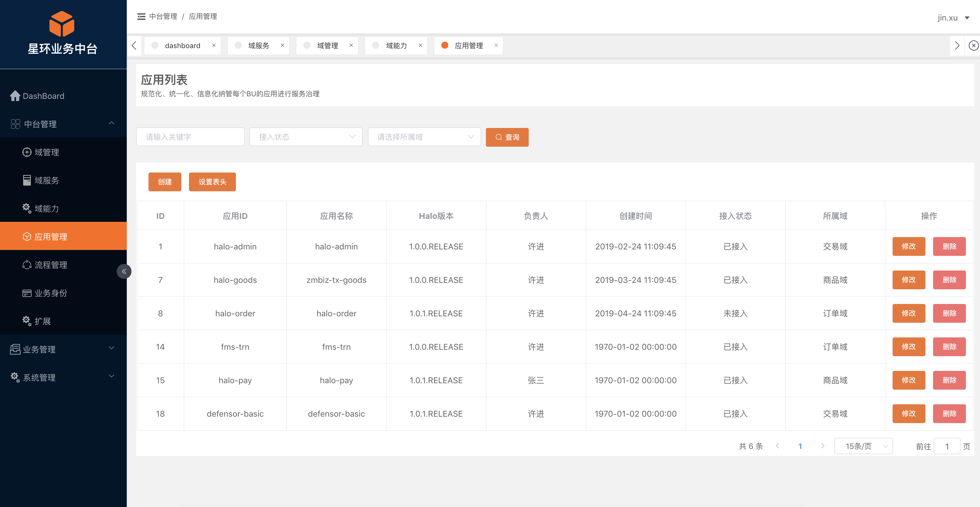The height and width of the screenshot is (507, 980).
Task: Open 业务身份 in the sidebar
Action: click(x=63, y=293)
